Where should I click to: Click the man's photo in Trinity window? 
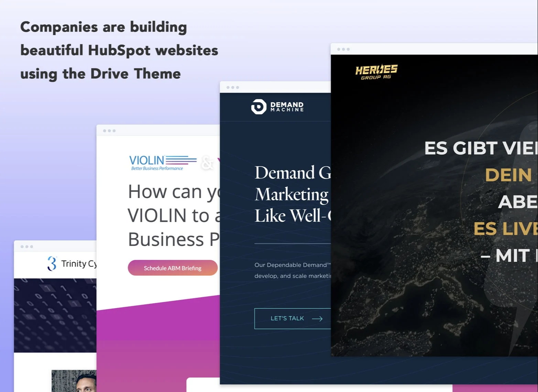(74, 381)
